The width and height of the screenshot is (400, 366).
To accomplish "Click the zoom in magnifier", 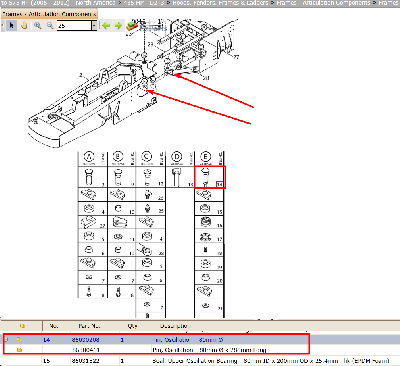I will (38, 26).
